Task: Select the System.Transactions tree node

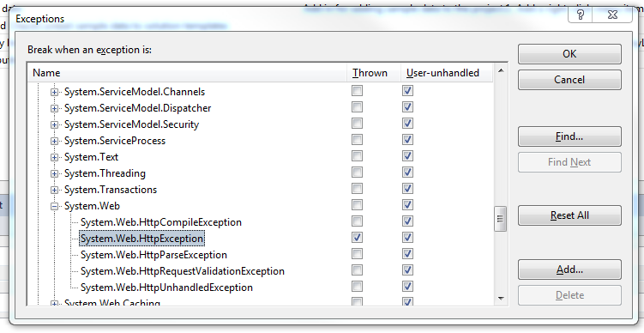Action: point(111,190)
